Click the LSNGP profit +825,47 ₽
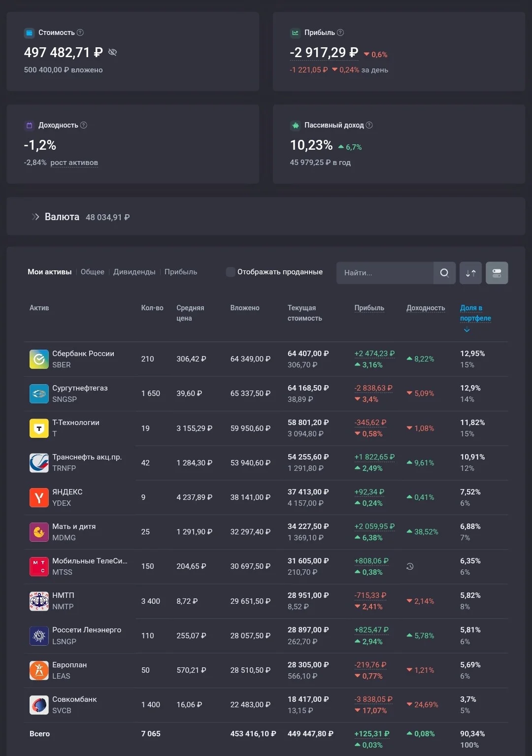 (371, 630)
